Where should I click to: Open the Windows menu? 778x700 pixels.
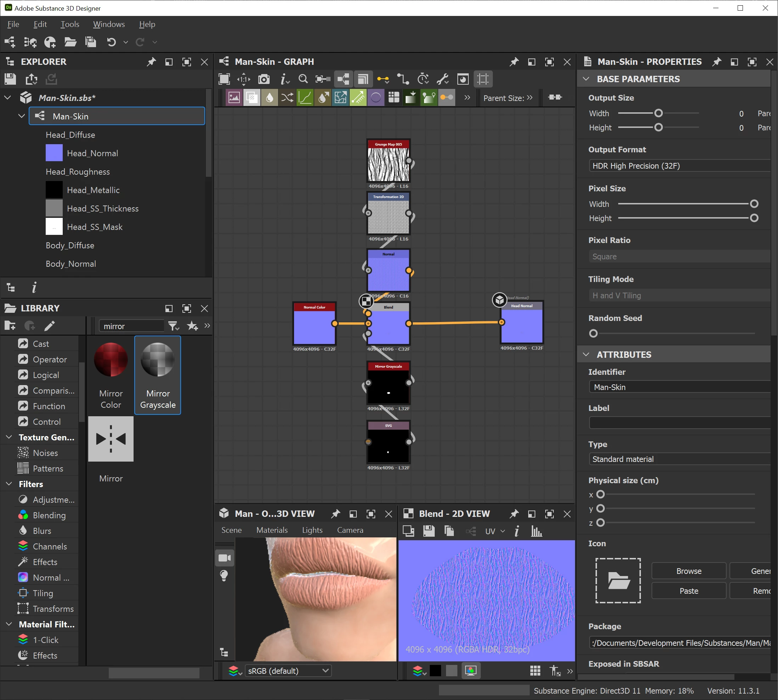coord(109,24)
